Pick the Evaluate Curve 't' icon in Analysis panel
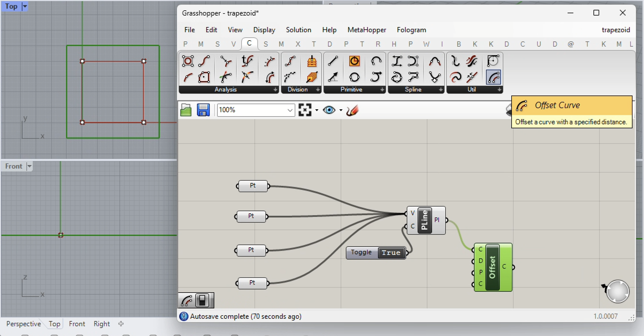 coord(247,61)
